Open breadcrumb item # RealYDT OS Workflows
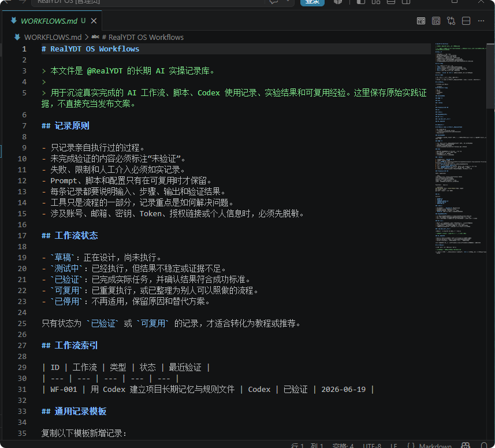This screenshot has width=495, height=448. tap(143, 37)
